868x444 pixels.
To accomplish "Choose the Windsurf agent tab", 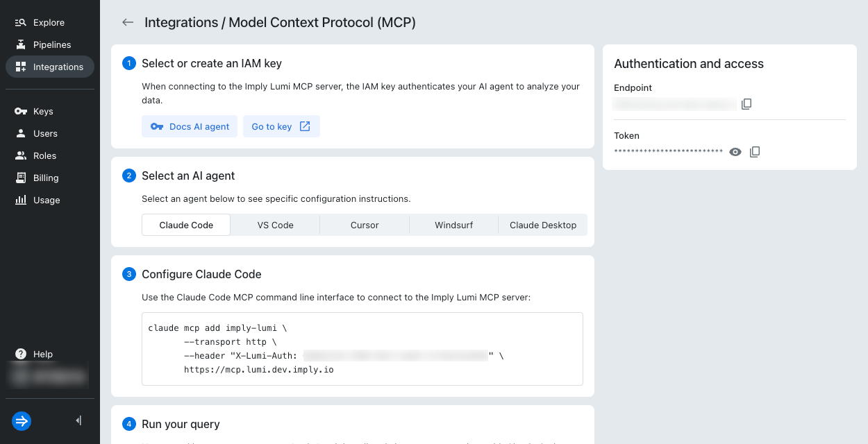I will [x=453, y=225].
